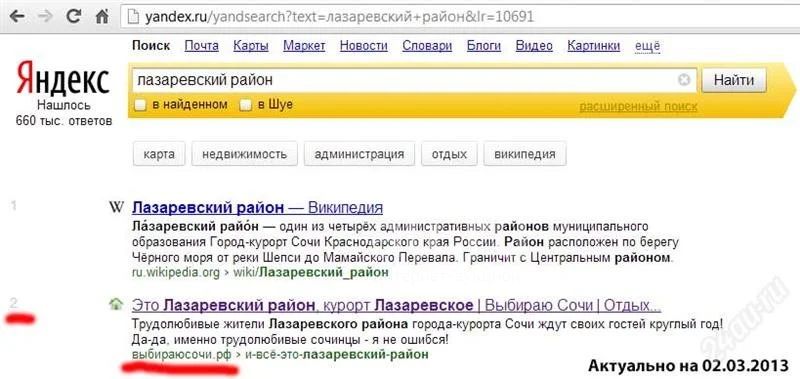Open Картинки service link
The width and height of the screenshot is (800, 379).
[594, 46]
